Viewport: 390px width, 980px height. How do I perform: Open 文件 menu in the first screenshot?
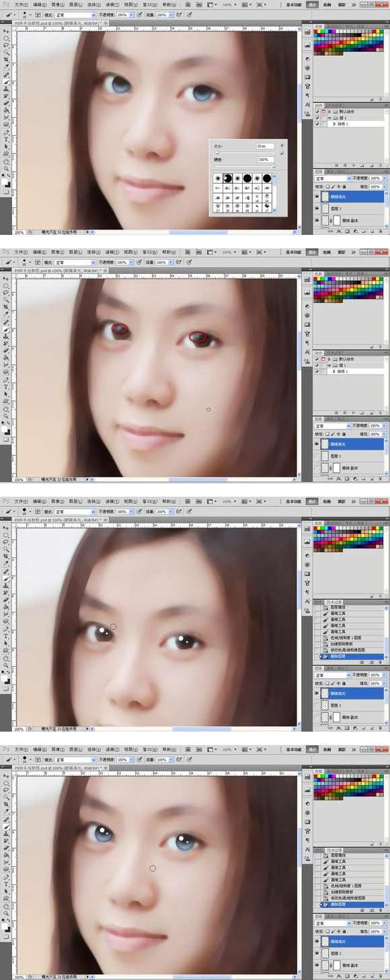pos(21,4)
